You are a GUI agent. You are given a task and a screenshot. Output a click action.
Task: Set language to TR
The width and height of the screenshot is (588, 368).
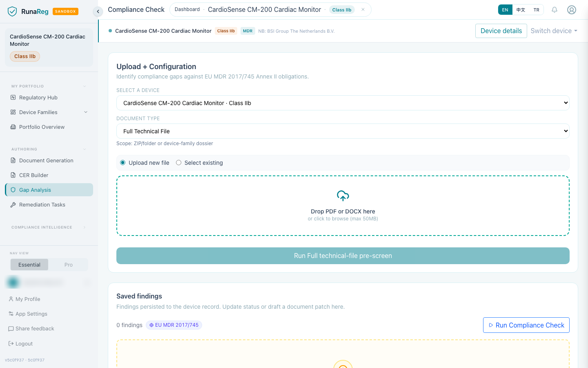click(x=536, y=10)
